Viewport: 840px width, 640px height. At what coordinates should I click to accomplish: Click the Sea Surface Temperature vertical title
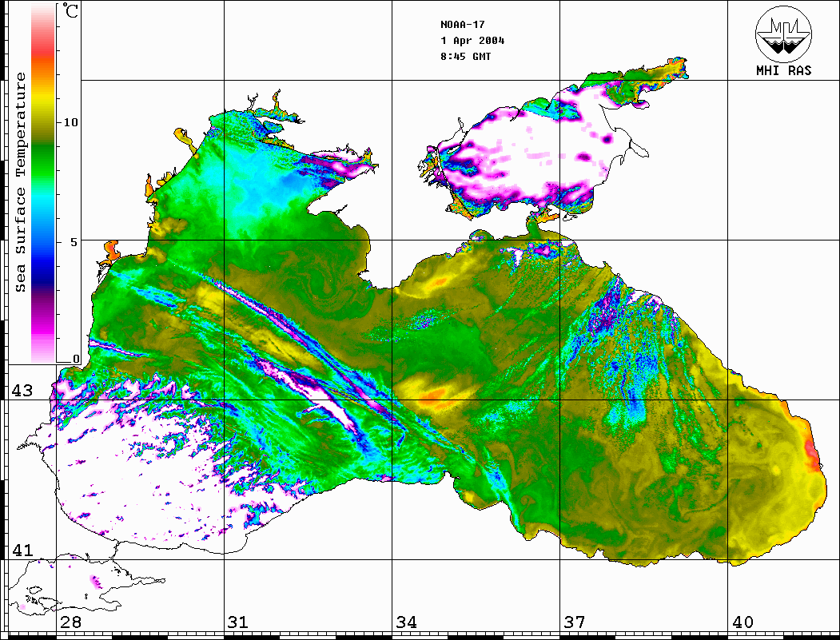pos(21,182)
